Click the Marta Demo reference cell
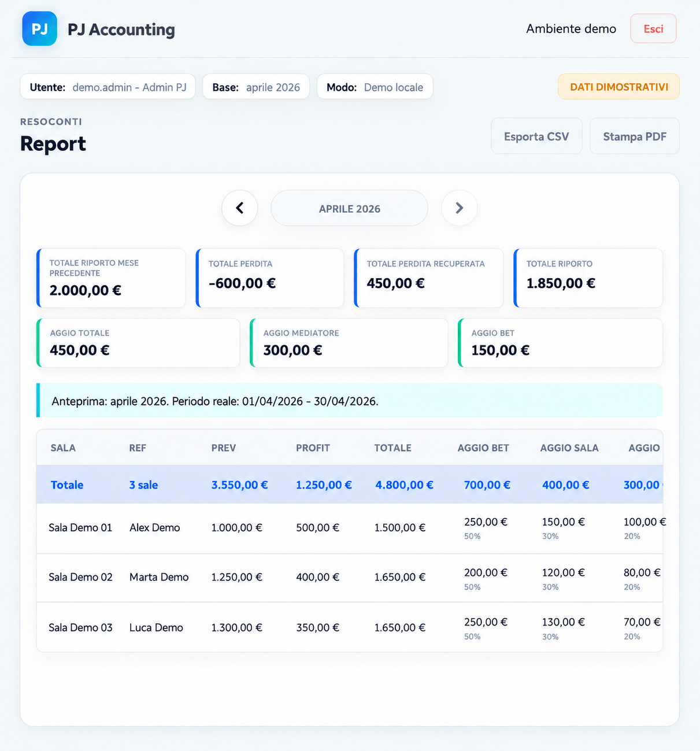Image resolution: width=700 pixels, height=751 pixels. [x=159, y=577]
